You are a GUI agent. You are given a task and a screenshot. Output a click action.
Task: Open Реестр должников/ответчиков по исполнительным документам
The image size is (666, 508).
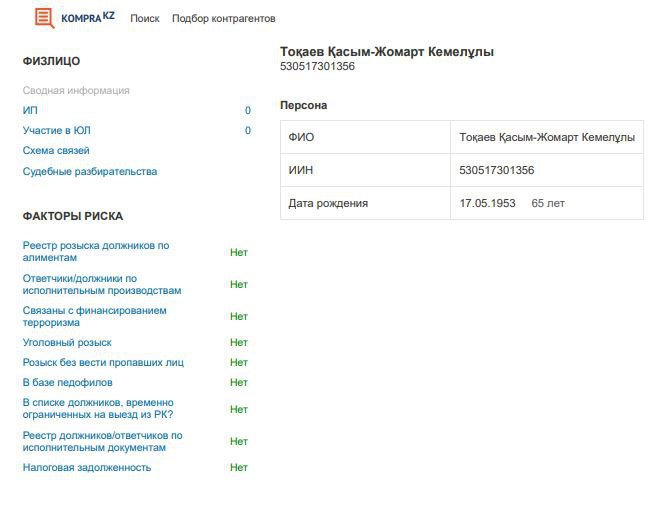coord(102,441)
